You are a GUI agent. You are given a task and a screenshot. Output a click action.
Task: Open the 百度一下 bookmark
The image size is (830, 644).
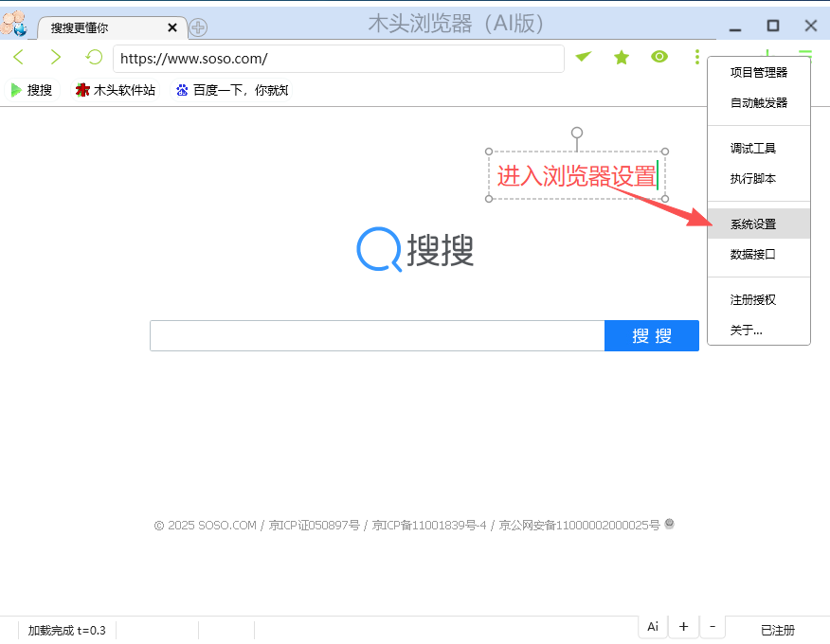point(231,91)
